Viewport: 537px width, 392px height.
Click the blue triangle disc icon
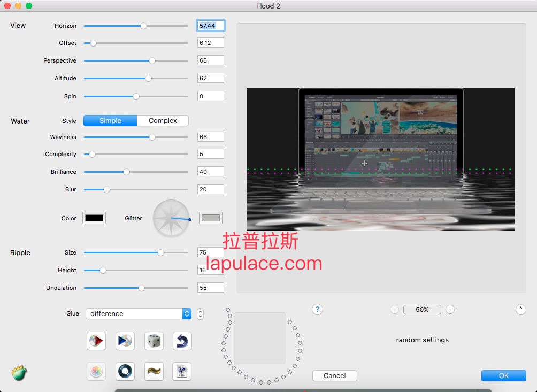click(125, 341)
